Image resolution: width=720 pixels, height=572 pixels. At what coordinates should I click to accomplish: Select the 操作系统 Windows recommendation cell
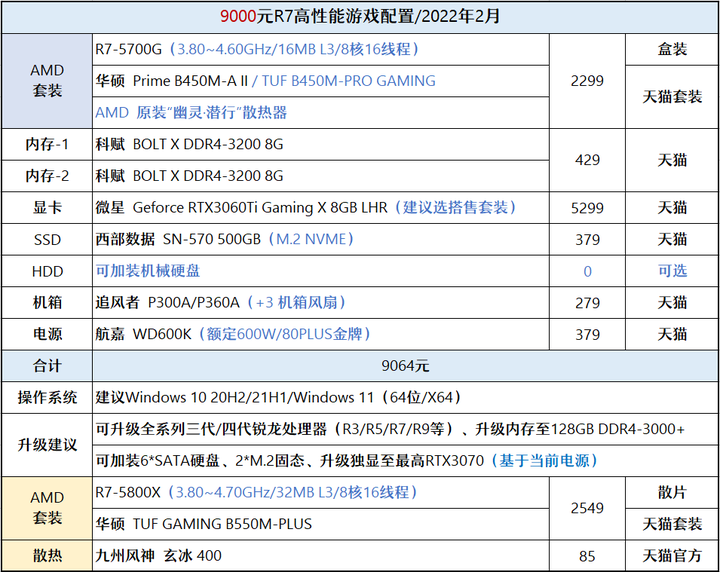pos(405,398)
